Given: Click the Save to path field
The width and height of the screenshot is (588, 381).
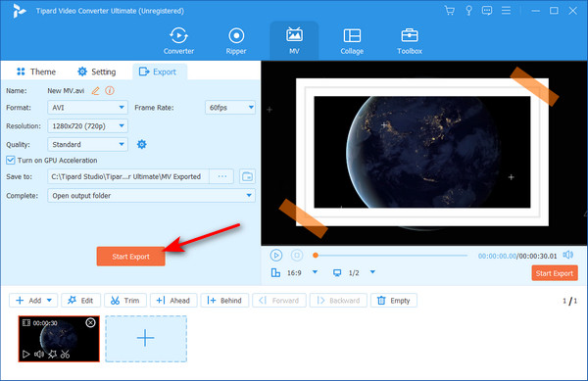Looking at the screenshot, I should pyautogui.click(x=127, y=176).
